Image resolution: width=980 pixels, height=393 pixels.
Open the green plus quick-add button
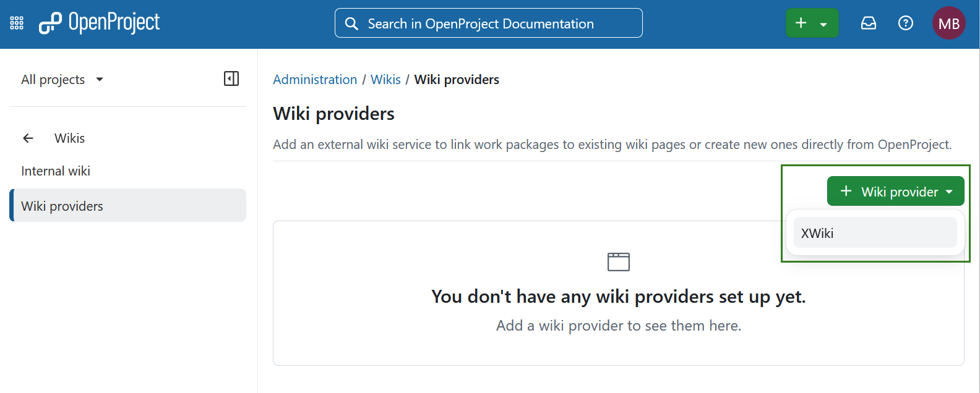812,23
